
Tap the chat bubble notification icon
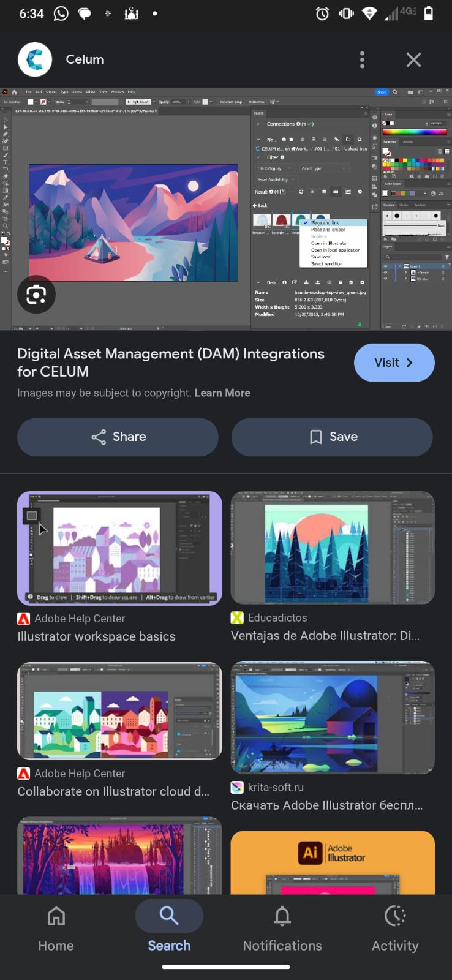click(x=85, y=13)
